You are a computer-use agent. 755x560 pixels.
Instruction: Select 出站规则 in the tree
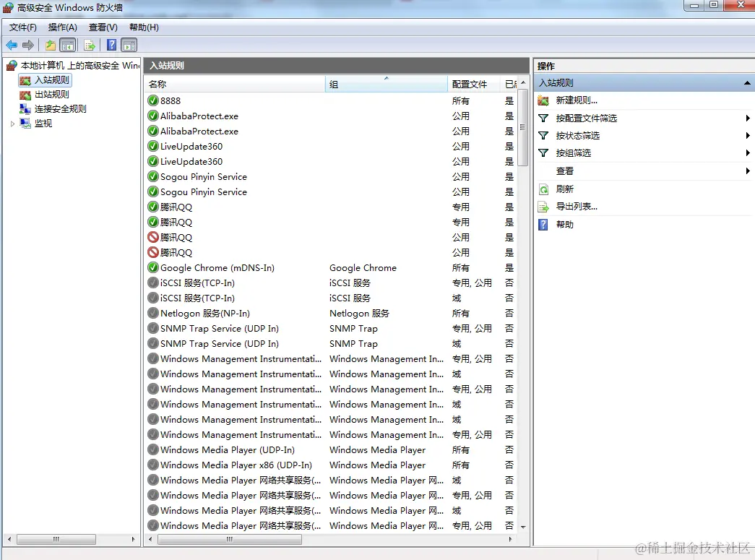(52, 95)
